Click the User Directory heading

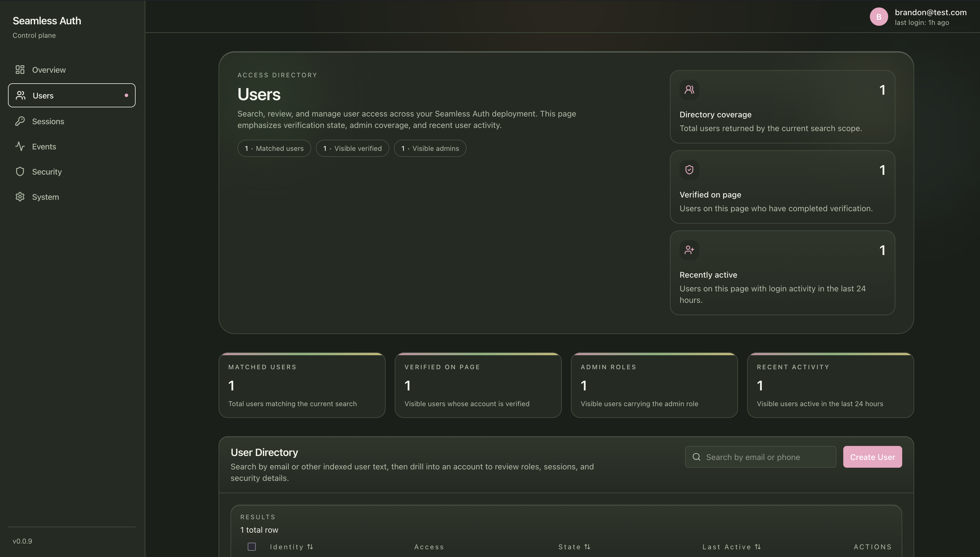[264, 452]
